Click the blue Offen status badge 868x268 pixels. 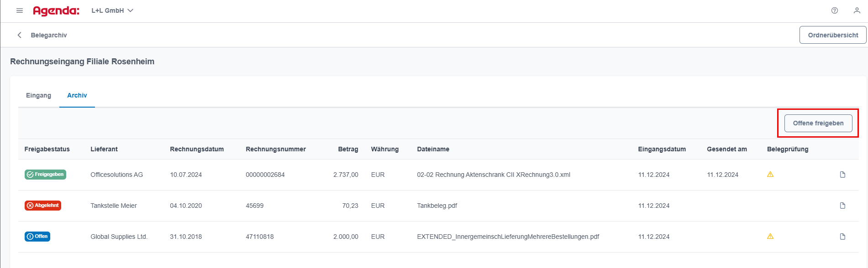click(x=37, y=237)
